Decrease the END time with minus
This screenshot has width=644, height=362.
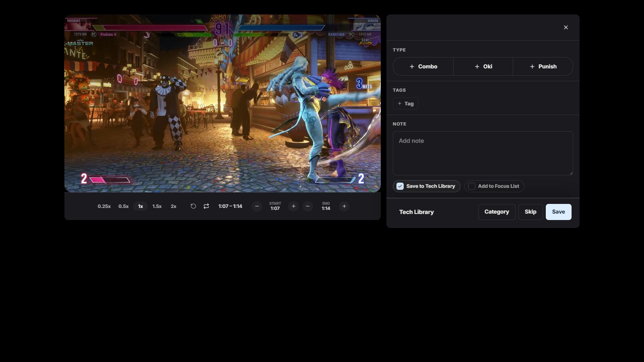coord(308,206)
